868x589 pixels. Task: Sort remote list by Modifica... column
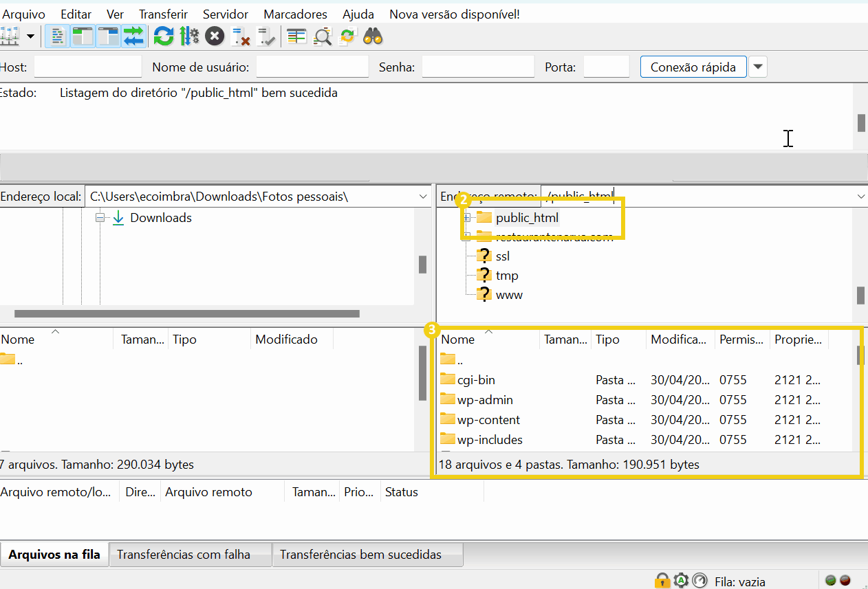pos(680,339)
